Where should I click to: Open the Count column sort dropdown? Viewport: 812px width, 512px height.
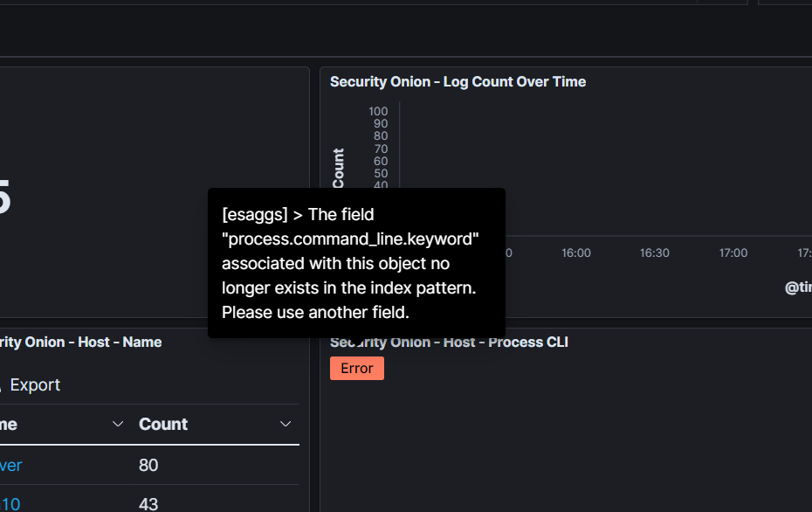286,424
